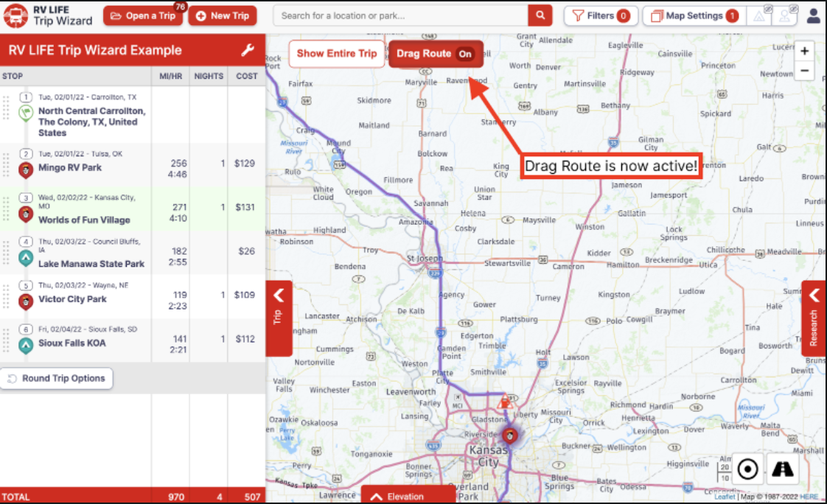Click the hazard triangle icon in top bar
This screenshot has width=827, height=504.
[759, 15]
